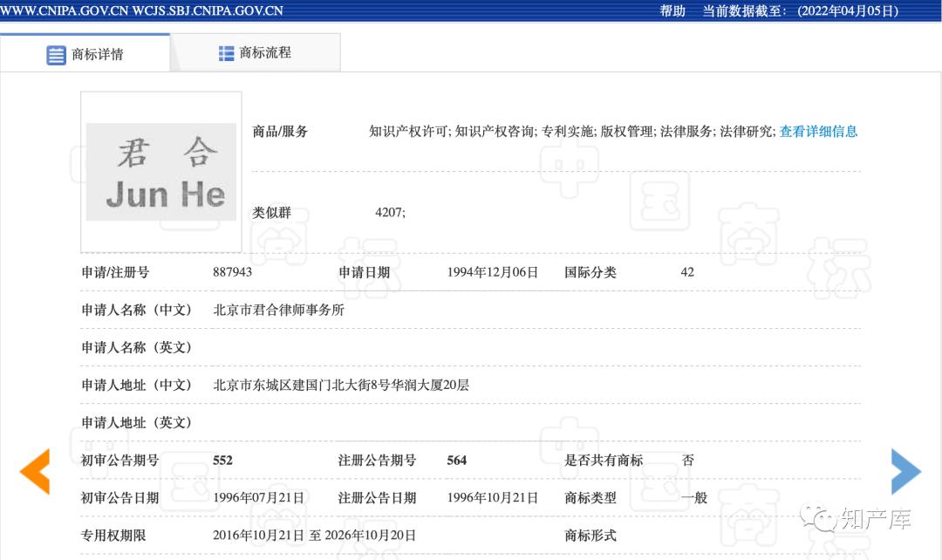This screenshot has height=560, width=942.
Task: Click the orange left arrow for previous record
Action: (x=34, y=471)
